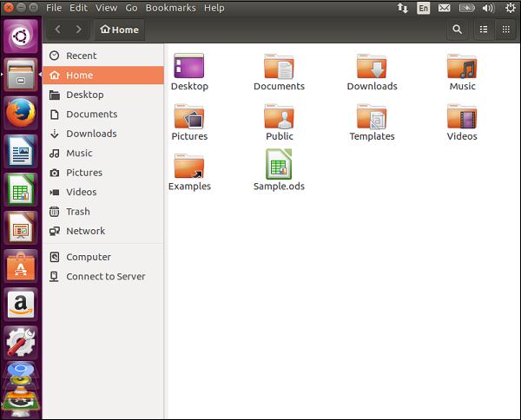
Task: Select Connect to Server in sidebar
Action: click(105, 277)
